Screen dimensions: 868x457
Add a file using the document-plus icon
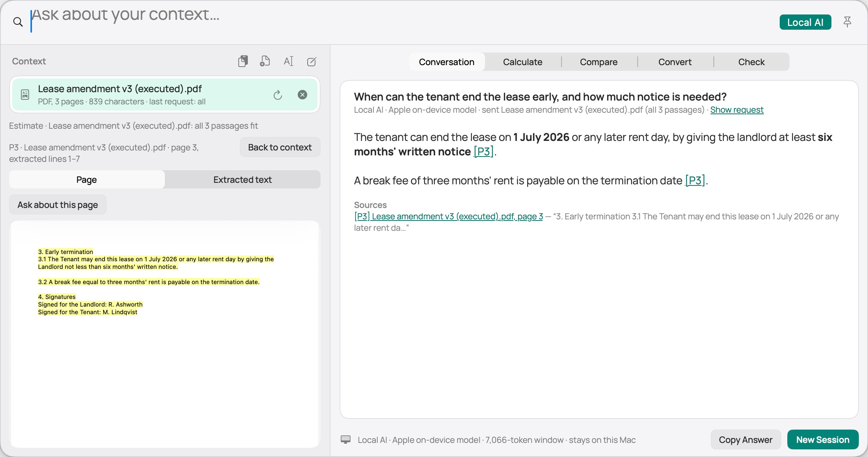click(265, 61)
